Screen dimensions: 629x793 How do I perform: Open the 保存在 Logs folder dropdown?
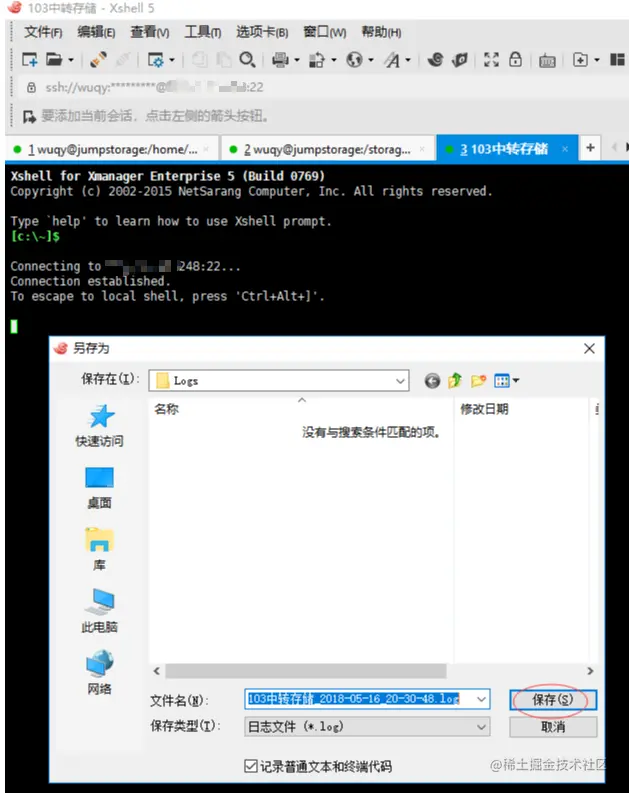(x=279, y=380)
